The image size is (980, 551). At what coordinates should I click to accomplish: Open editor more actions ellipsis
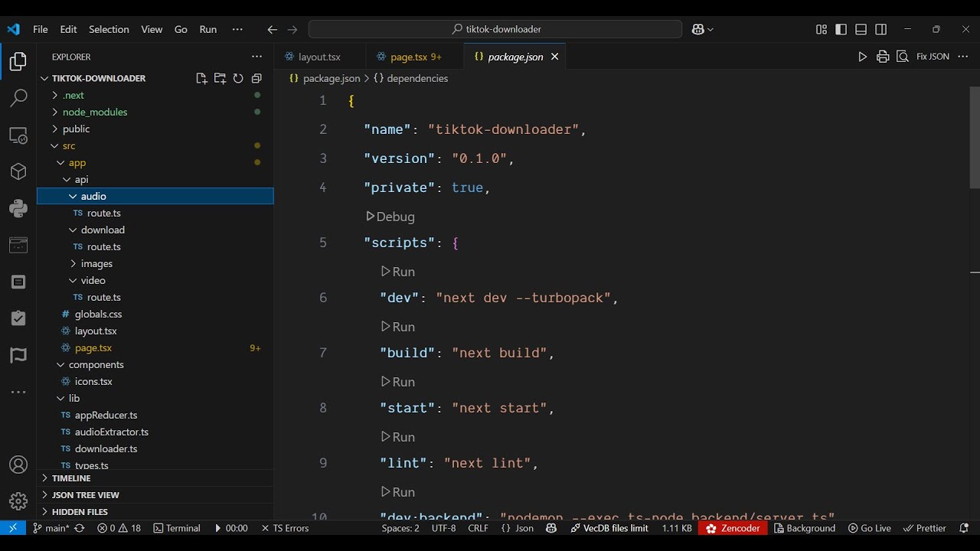[x=962, y=57]
